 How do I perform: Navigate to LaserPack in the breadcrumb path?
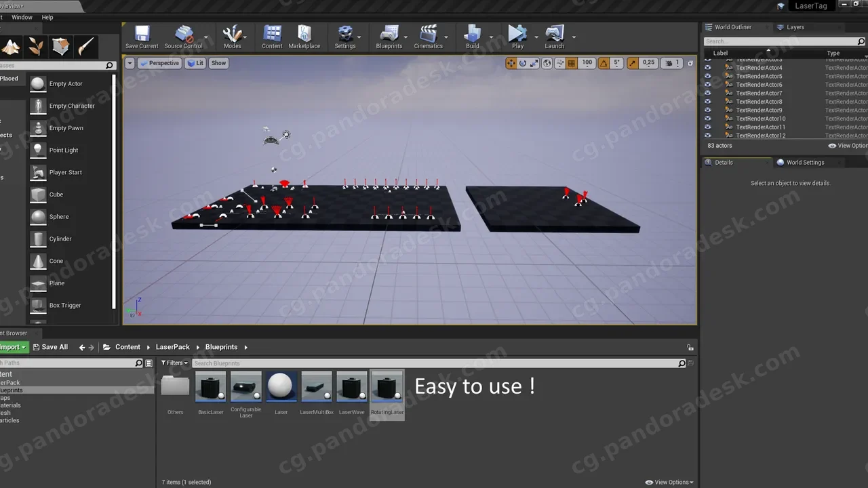tap(173, 347)
